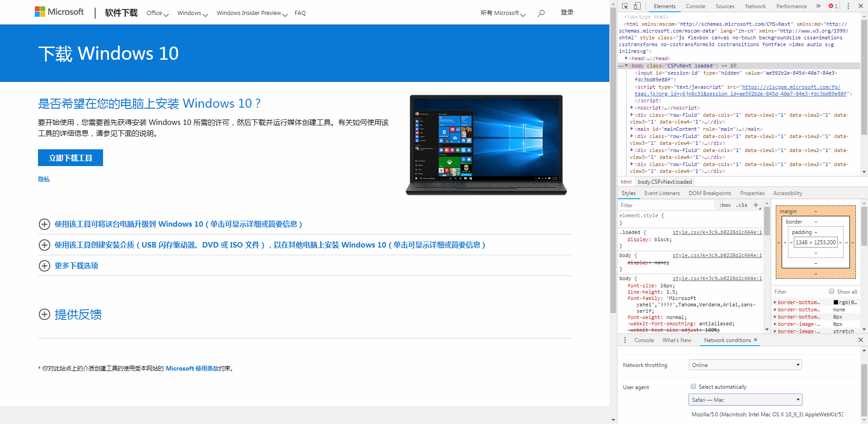Open the Performance tab
This screenshot has height=424, width=868.
coord(791,6)
